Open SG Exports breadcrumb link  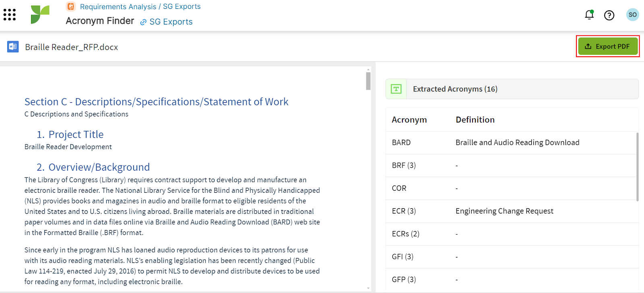(182, 6)
